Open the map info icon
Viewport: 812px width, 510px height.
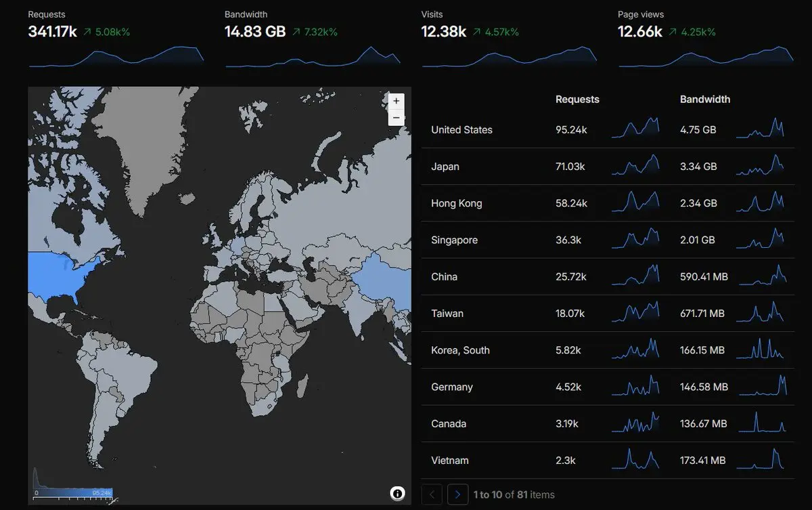[x=398, y=493]
